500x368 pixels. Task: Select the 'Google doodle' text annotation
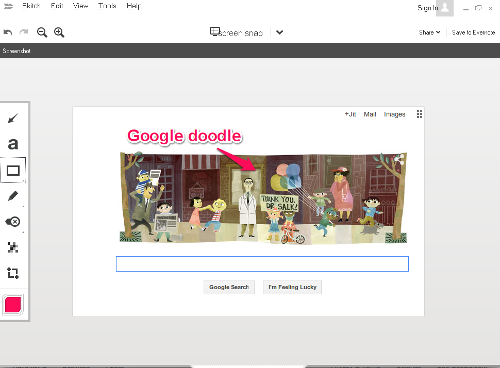184,136
